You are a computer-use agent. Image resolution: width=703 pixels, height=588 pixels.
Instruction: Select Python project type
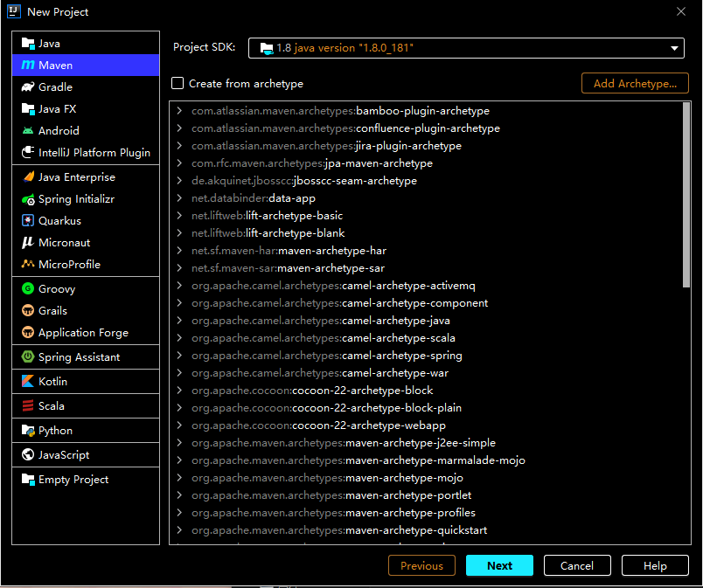(86, 431)
